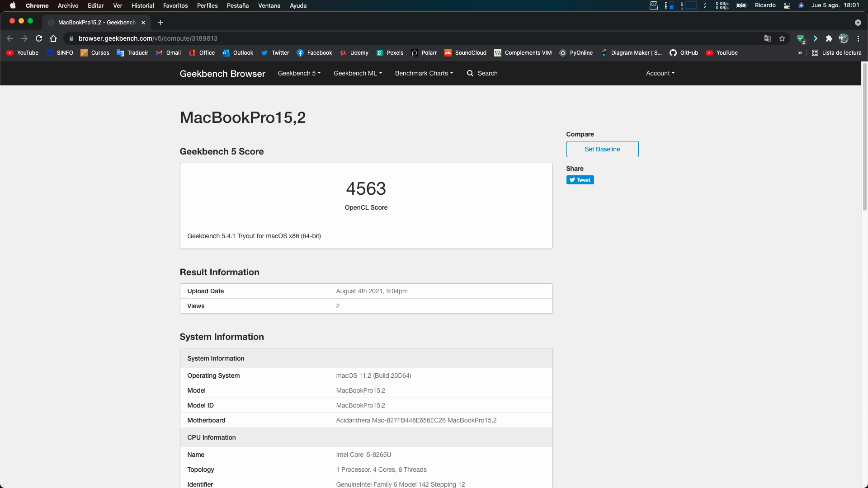Bookmark this page using the star icon
This screenshot has height=488, width=868.
[x=782, y=38]
